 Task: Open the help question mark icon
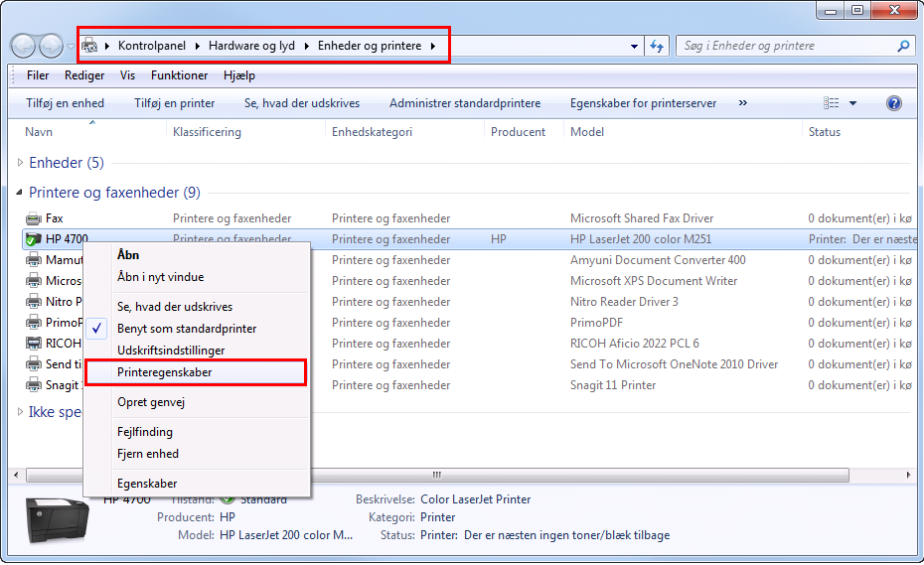pyautogui.click(x=894, y=103)
